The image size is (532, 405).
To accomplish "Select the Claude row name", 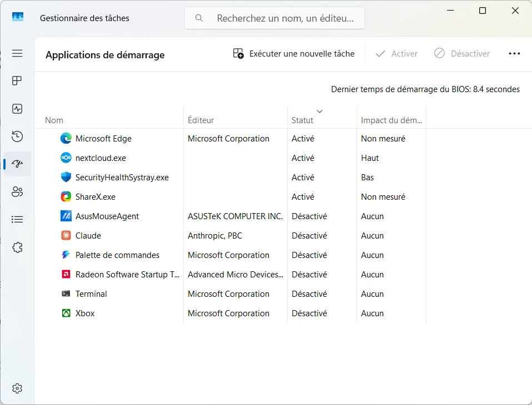I will (88, 236).
